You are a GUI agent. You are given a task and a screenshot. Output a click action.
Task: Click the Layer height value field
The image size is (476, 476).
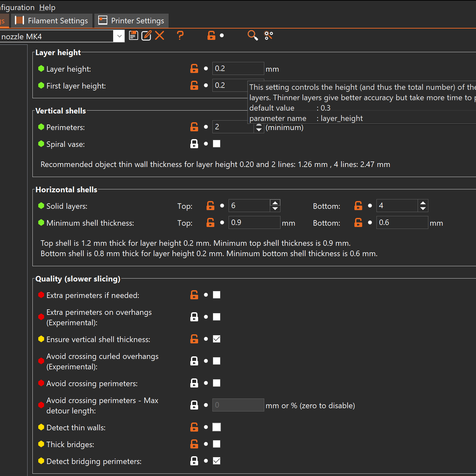(238, 68)
